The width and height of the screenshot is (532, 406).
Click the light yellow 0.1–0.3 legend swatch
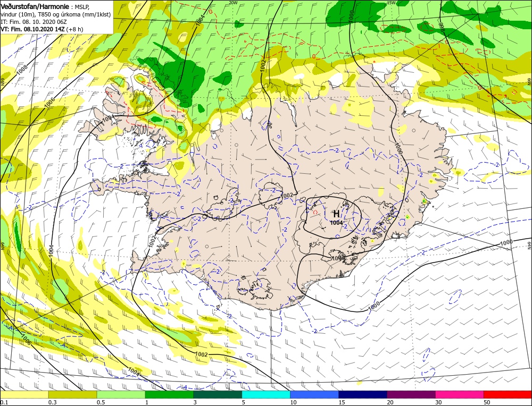pyautogui.click(x=24, y=394)
